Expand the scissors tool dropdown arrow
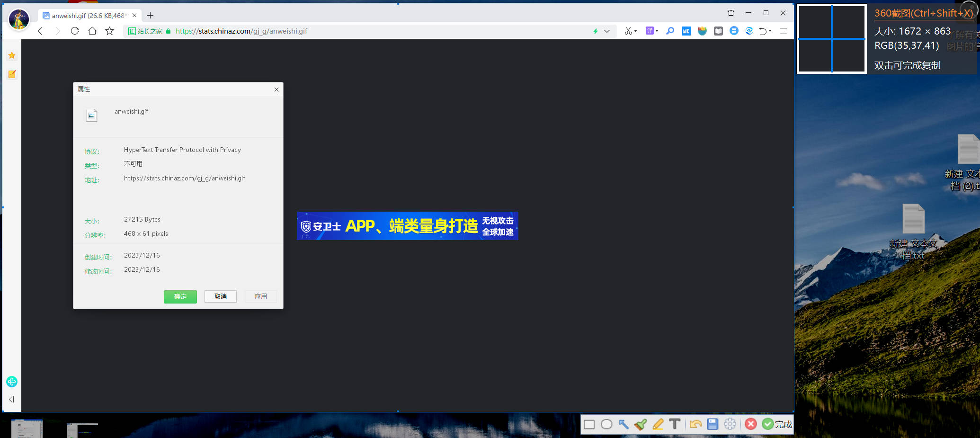 (x=636, y=31)
